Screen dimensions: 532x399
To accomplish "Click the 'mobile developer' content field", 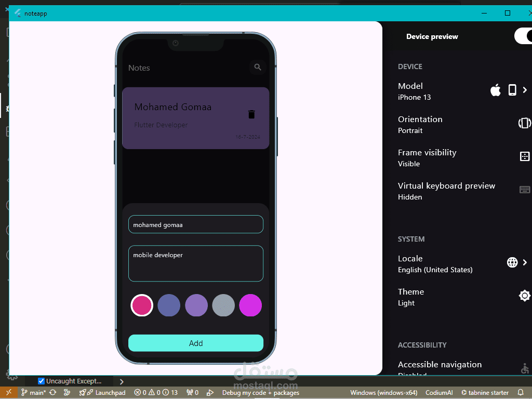I will pos(196,263).
